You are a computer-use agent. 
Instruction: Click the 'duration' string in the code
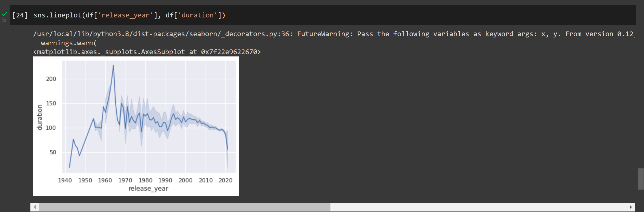click(197, 15)
